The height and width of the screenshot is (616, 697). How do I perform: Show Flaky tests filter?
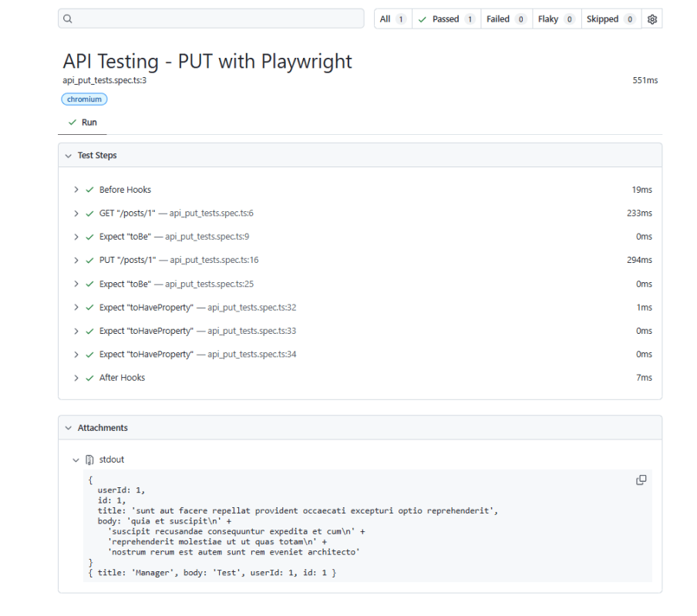[x=555, y=19]
